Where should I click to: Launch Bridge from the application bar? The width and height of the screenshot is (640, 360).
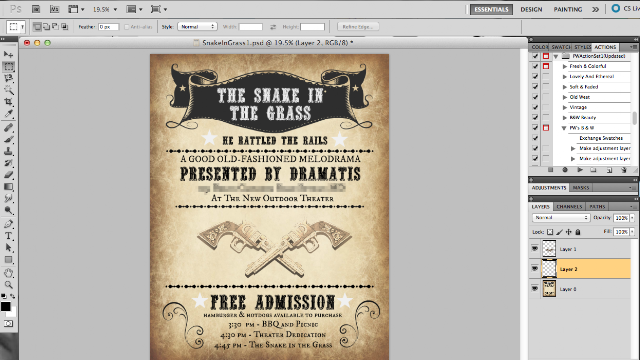(x=36, y=9)
